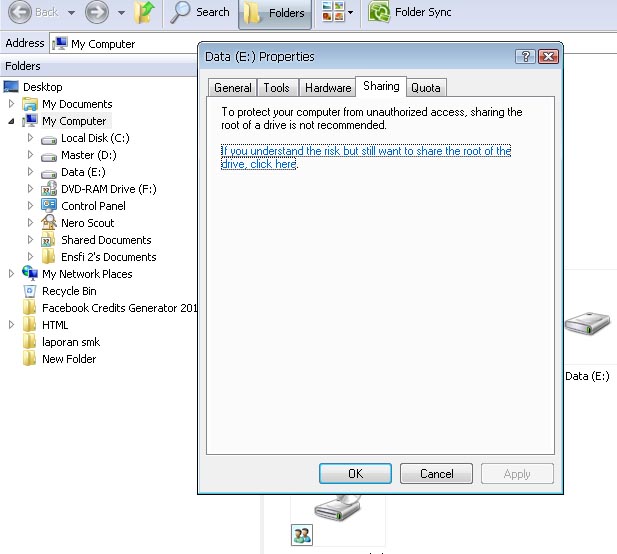
Task: Click Cancel in Properties dialog
Action: (436, 473)
